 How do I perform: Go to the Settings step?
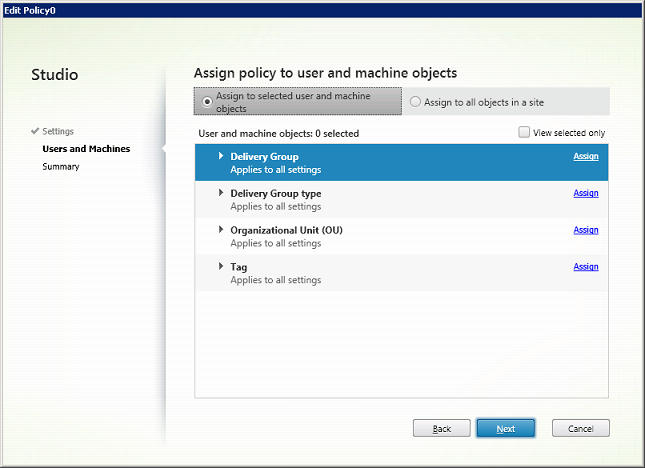57,131
